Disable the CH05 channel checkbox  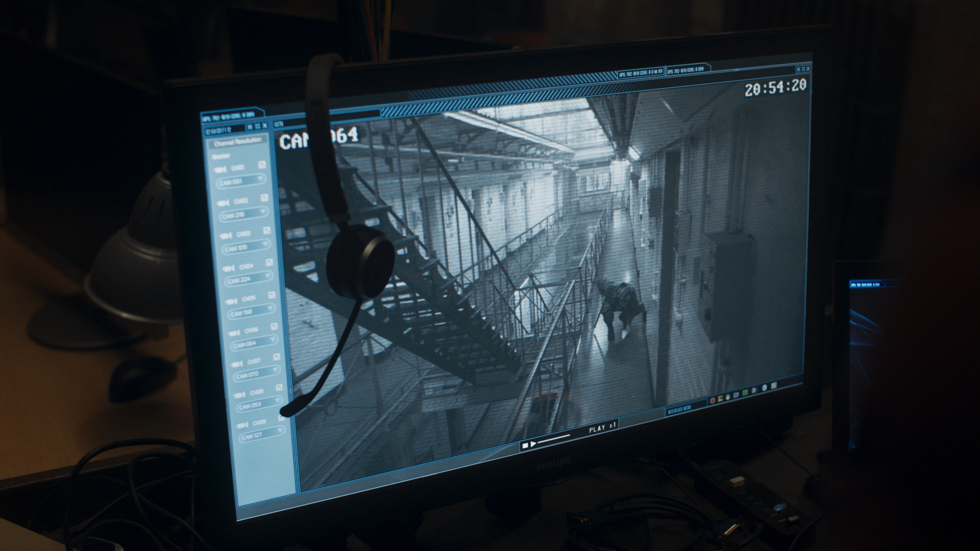(x=272, y=295)
